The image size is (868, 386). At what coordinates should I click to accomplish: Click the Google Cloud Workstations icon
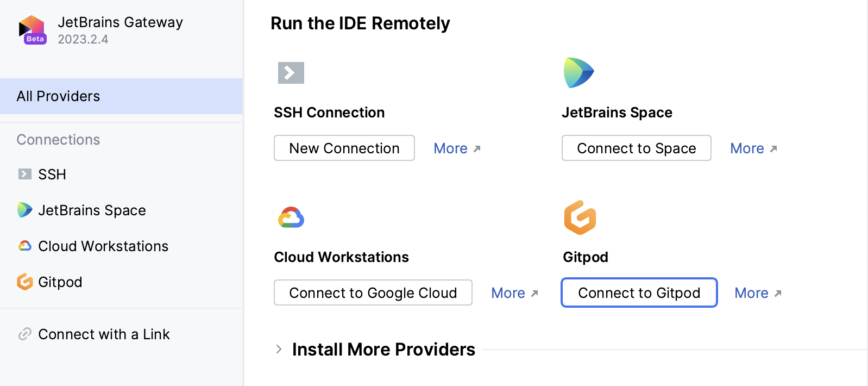point(291,216)
